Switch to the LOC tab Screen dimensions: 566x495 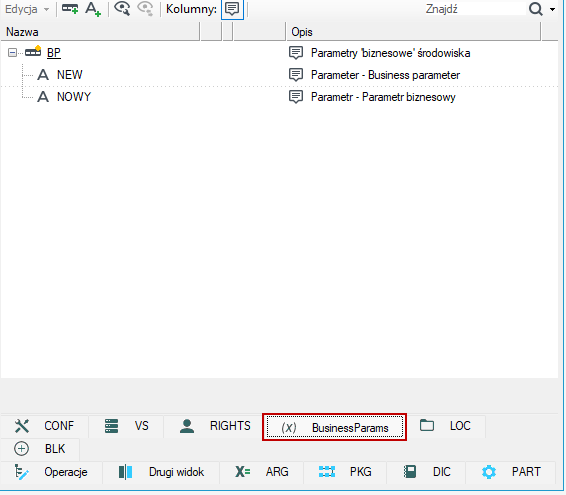click(446, 426)
